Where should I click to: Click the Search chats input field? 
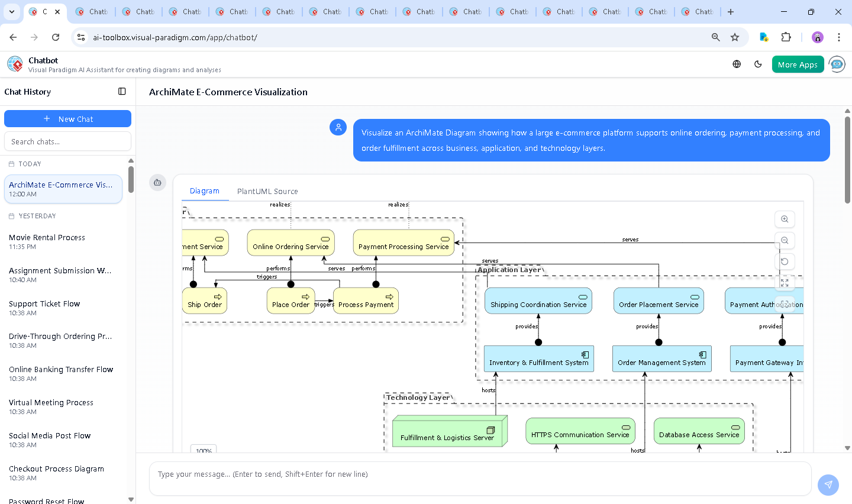pyautogui.click(x=67, y=141)
